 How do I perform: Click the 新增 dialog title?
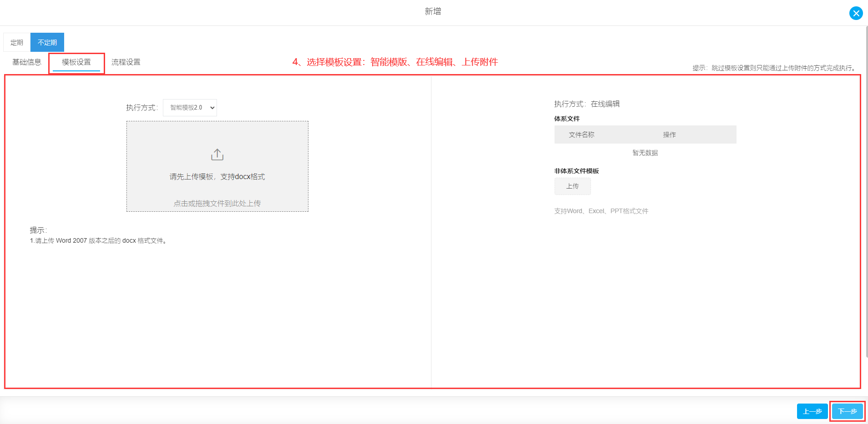point(433,11)
